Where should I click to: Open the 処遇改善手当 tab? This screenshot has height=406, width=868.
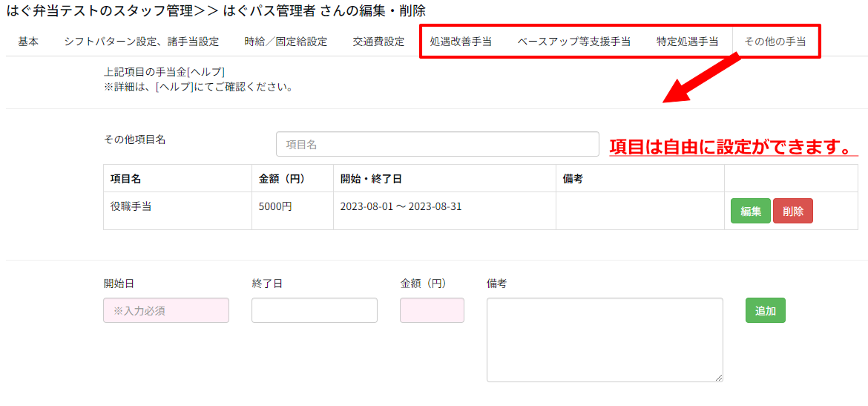[x=461, y=42]
